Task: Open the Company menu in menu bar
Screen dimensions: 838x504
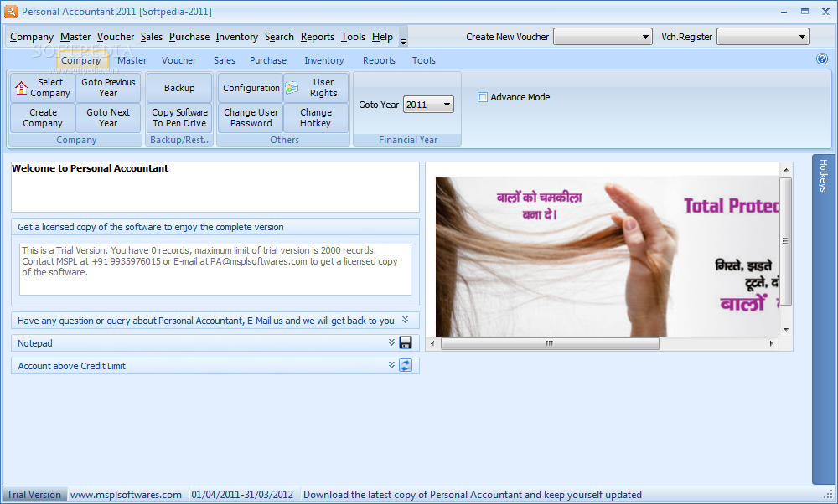Action: click(x=32, y=37)
